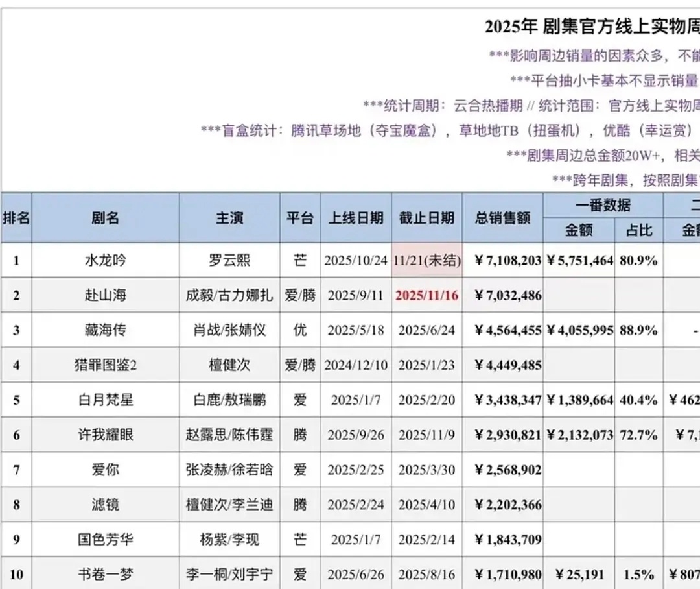Screen dimensions: 700x589
Task: Click the 檀健次/李兰迪 lead actor cell
Action: tap(229, 504)
